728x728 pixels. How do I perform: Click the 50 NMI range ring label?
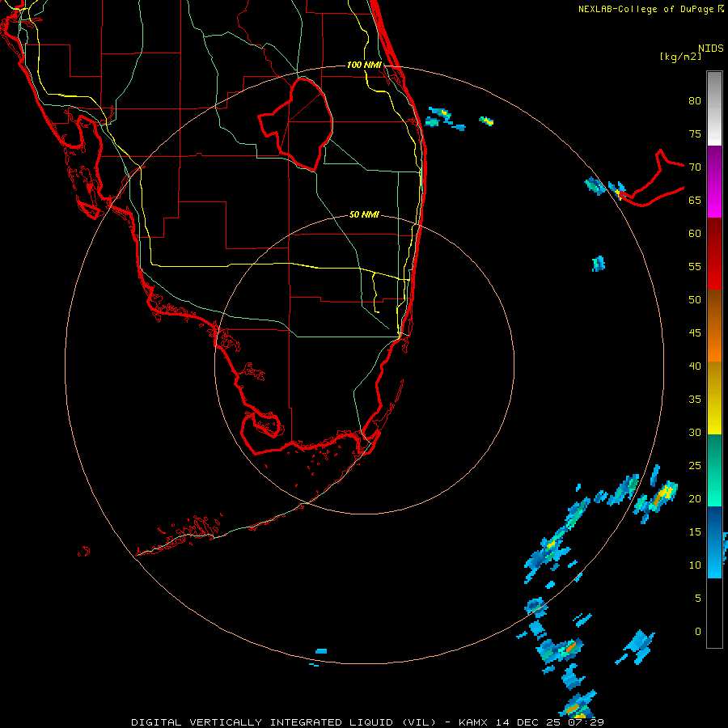pyautogui.click(x=364, y=214)
